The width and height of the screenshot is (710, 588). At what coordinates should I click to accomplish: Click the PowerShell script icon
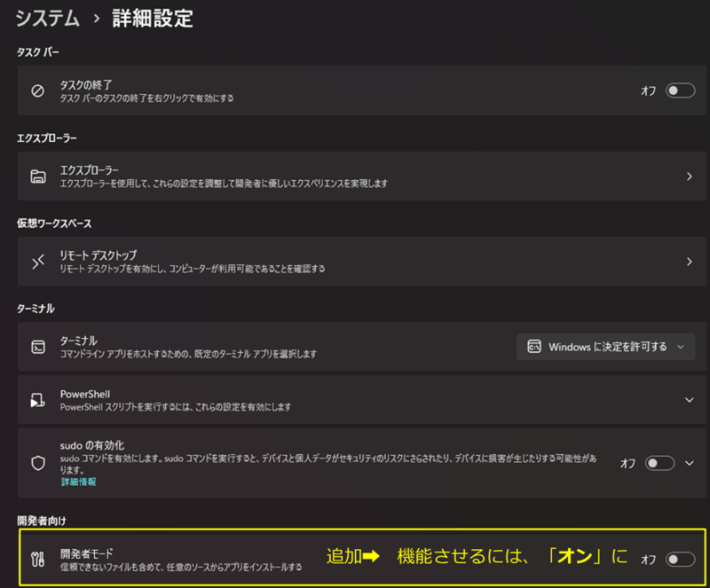click(37, 400)
